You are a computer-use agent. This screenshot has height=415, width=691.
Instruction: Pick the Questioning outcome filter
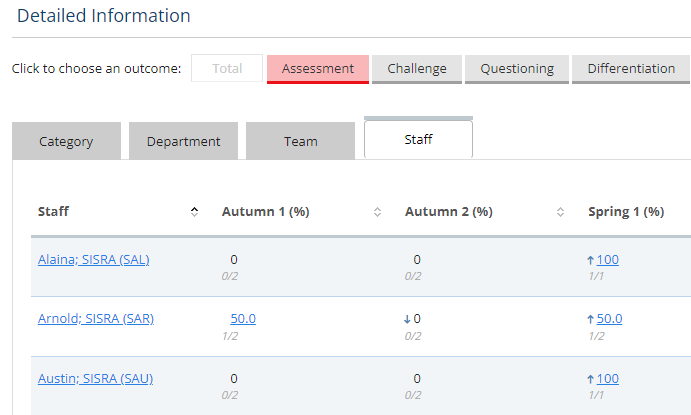[x=517, y=68]
